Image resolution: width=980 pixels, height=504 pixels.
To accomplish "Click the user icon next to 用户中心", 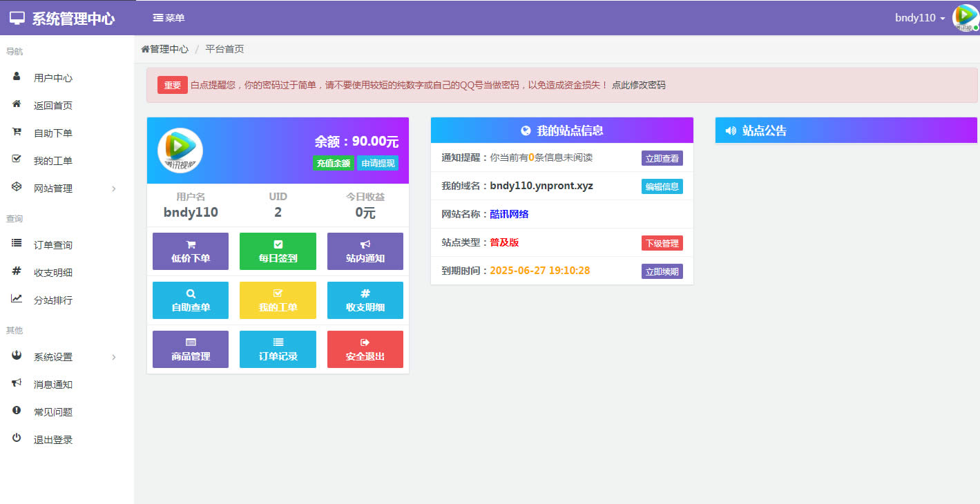I will coord(17,77).
